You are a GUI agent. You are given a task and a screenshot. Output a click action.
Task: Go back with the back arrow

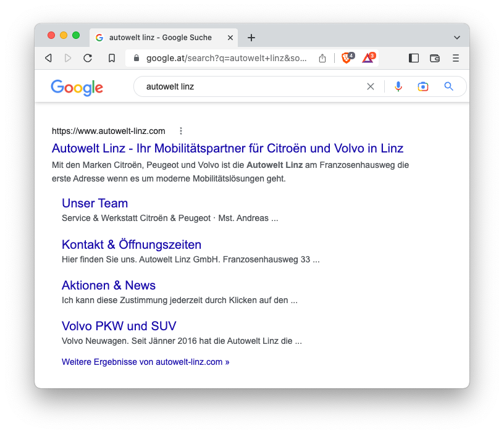point(48,58)
